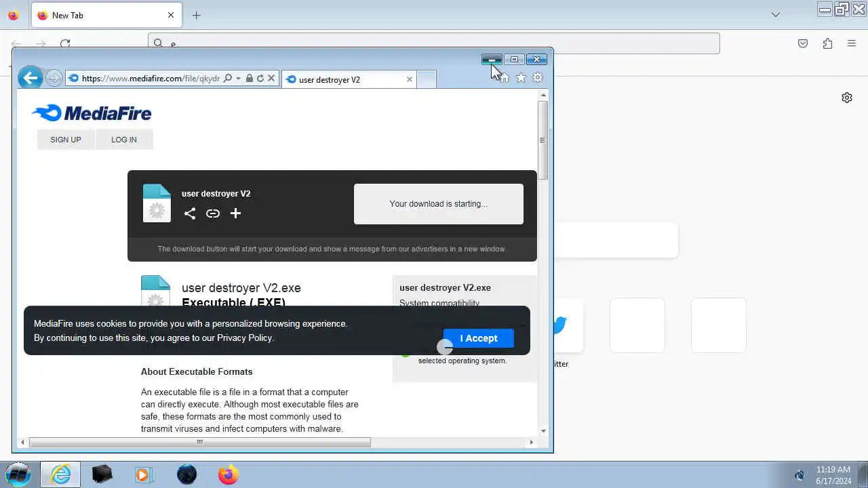Close the user destroyer V2 tab

click(409, 79)
